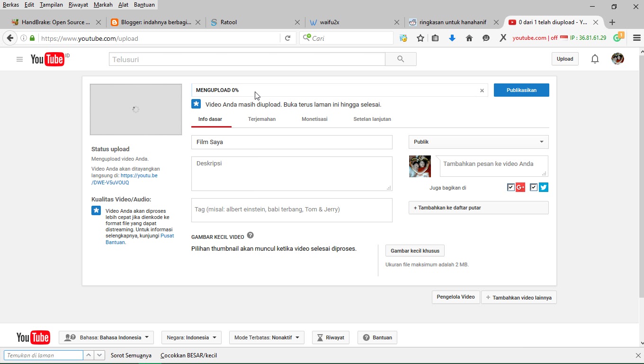Expand Tambahkan ke daftar putar
Viewport: 644px width, 364px height.
click(479, 208)
